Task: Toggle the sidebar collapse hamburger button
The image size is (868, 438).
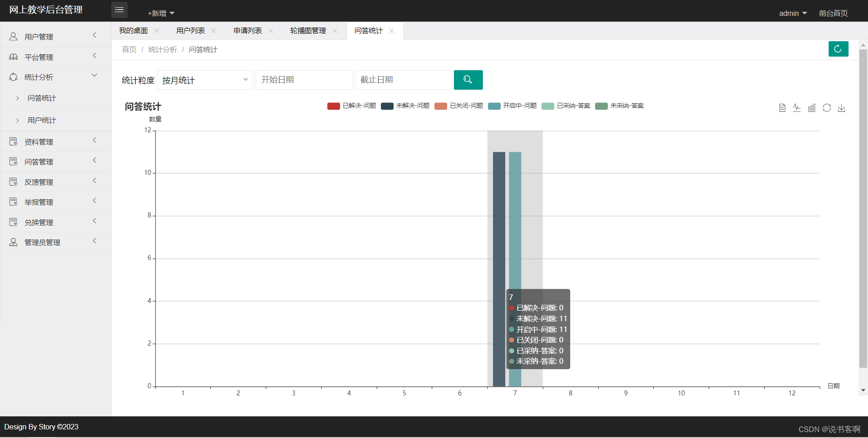Action: pos(119,10)
